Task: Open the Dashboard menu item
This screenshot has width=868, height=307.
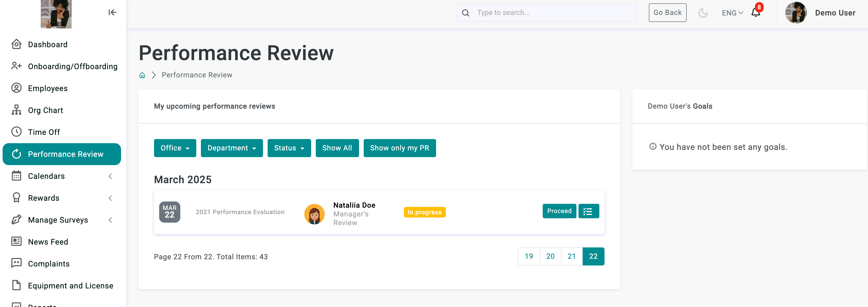Action: (62, 45)
